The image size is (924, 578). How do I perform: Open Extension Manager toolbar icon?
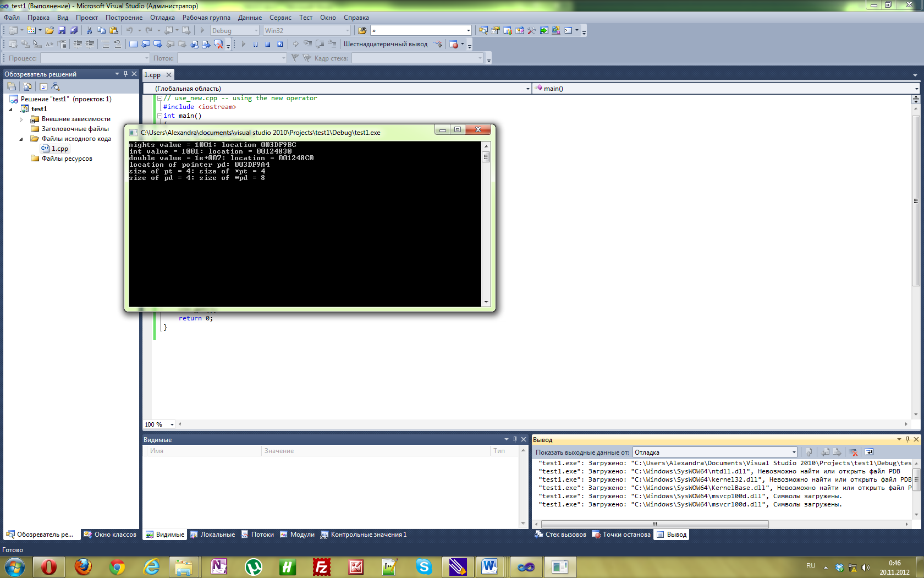tap(556, 30)
